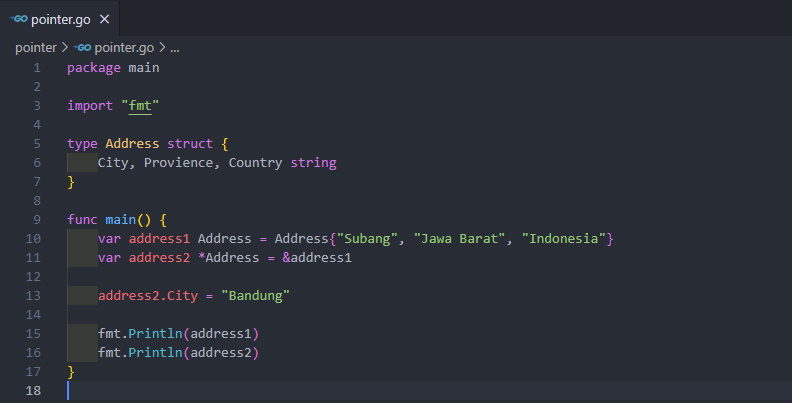Click the 'Country' field name

pos(255,163)
